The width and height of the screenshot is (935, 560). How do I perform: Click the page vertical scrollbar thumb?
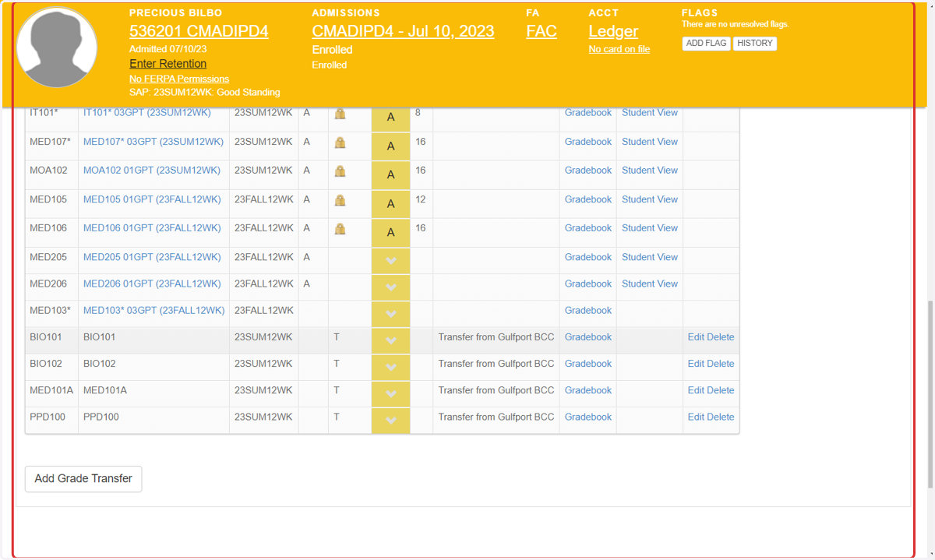(930, 394)
